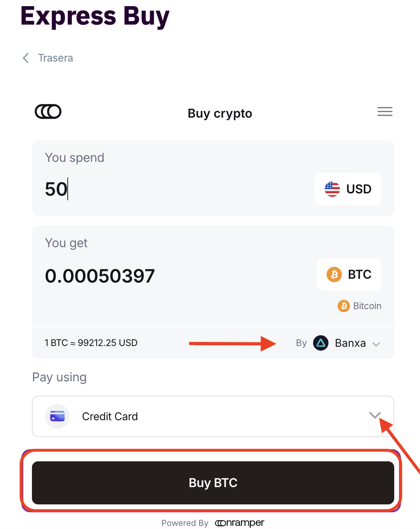Click the US flag icon
The width and height of the screenshot is (420, 529).
[x=332, y=189]
